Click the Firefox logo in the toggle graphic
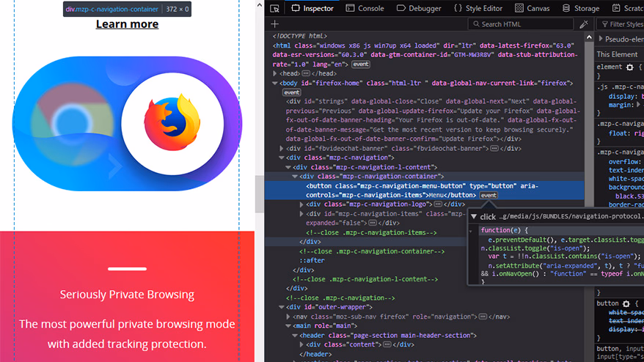 pos(172,122)
